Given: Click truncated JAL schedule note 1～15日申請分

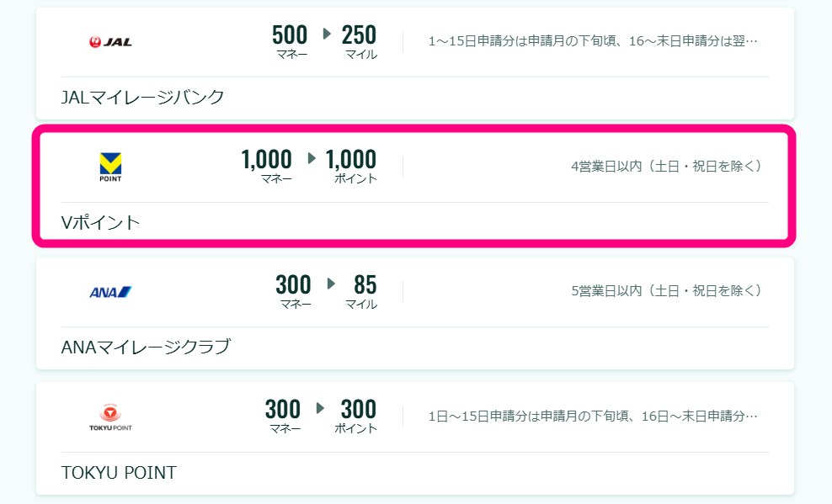Looking at the screenshot, I should pyautogui.click(x=593, y=41).
